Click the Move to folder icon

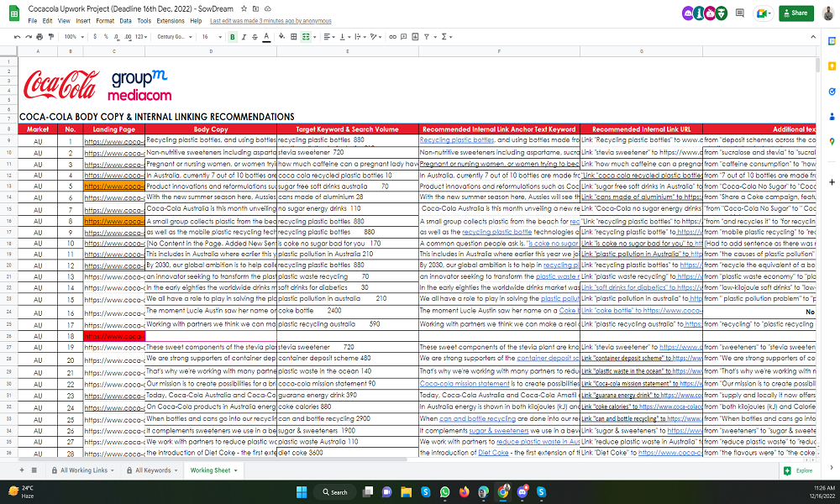click(x=255, y=8)
